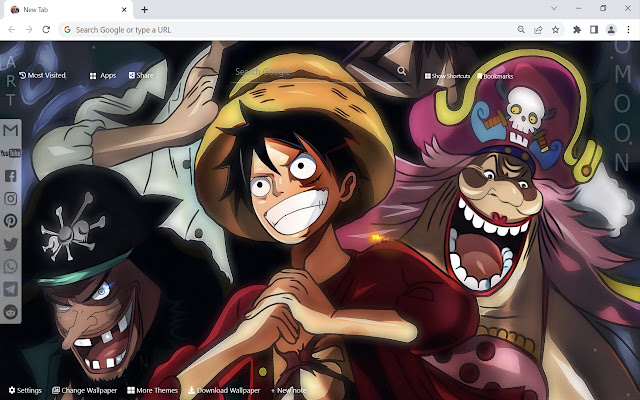Open the extension Settings
The image size is (640, 400).
click(25, 390)
